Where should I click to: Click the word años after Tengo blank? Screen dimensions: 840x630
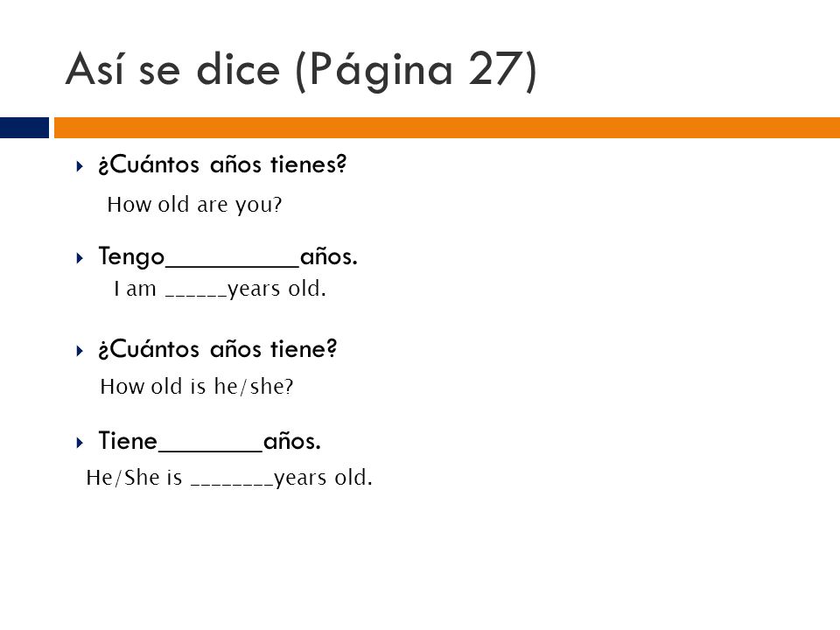[x=328, y=256]
